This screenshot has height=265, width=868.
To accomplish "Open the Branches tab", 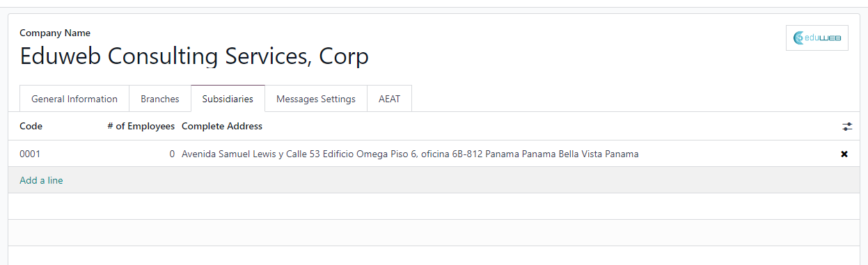I will pos(160,99).
